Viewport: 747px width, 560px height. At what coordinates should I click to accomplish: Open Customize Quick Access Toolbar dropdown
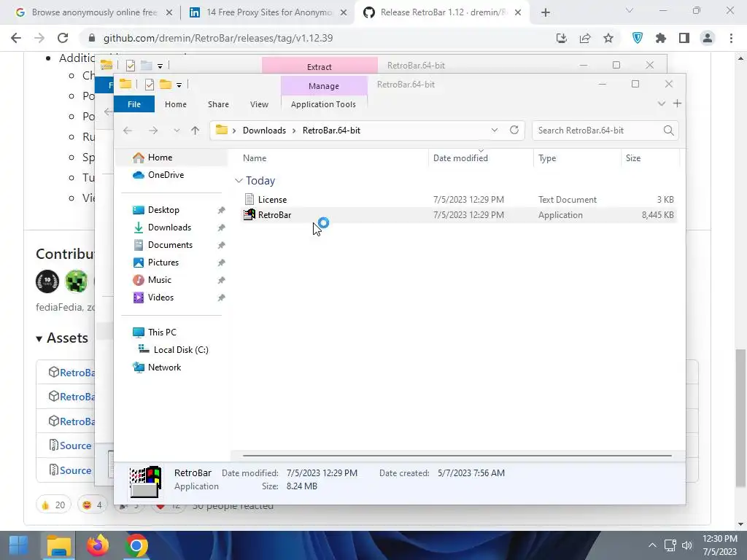(x=179, y=85)
